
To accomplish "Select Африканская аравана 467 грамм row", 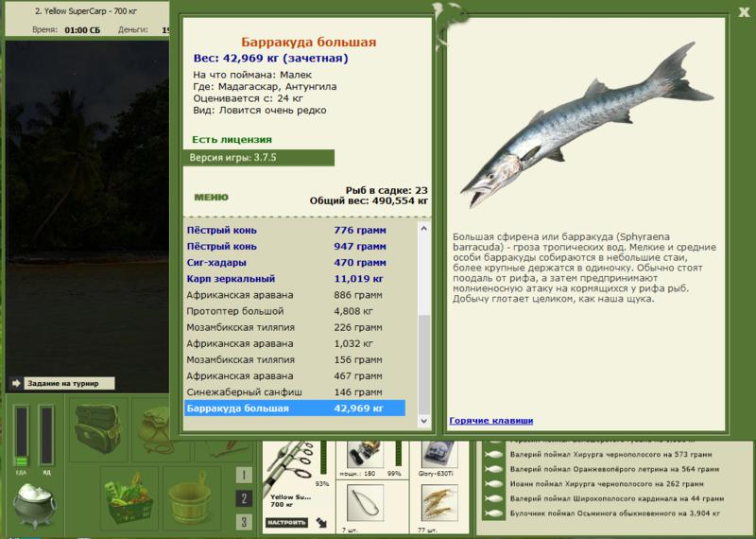I will coord(295,376).
